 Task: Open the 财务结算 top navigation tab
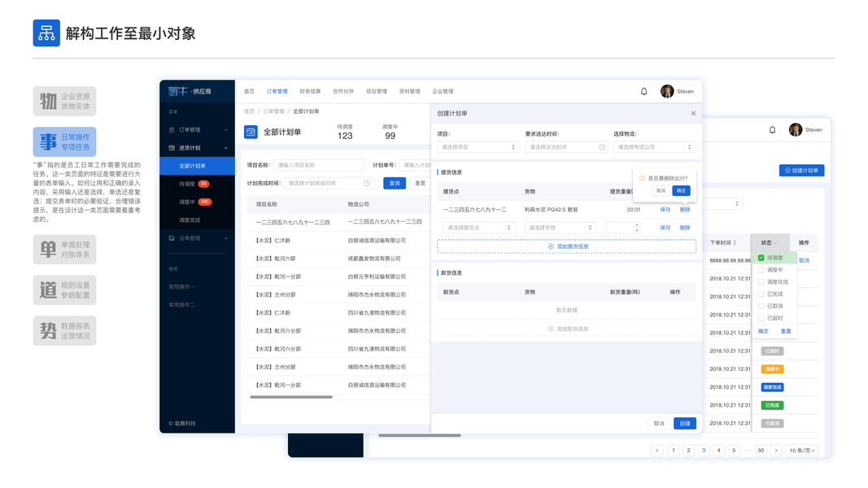[310, 91]
